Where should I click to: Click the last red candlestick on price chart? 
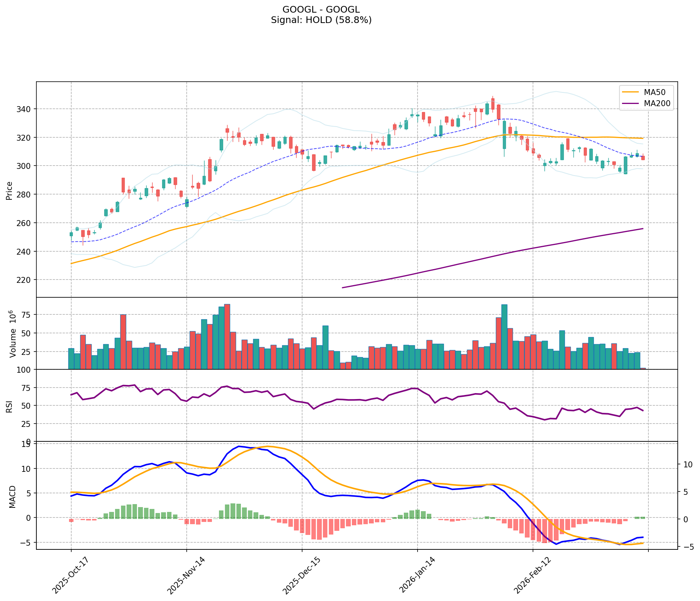[643, 158]
